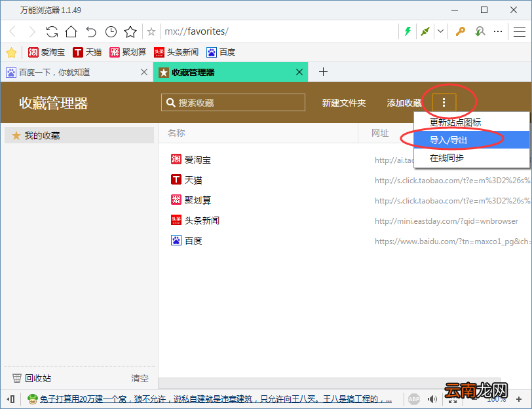532x409 pixels.
Task: Expand the dropdown arrow beside plug icon
Action: point(440,31)
